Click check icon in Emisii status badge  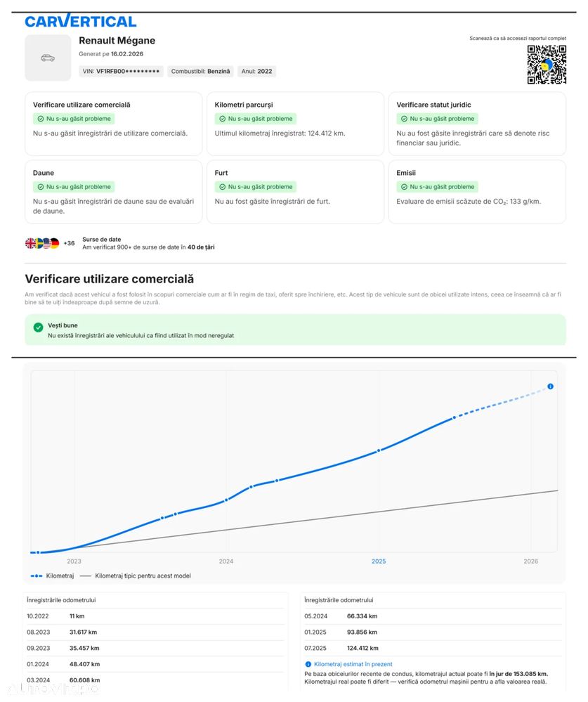tap(404, 187)
